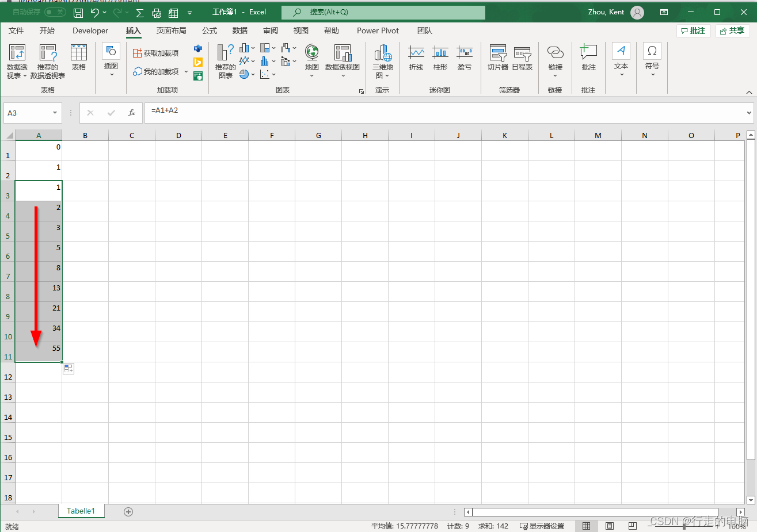Open the chart group dialog launcher
The image size is (757, 532).
click(x=362, y=91)
